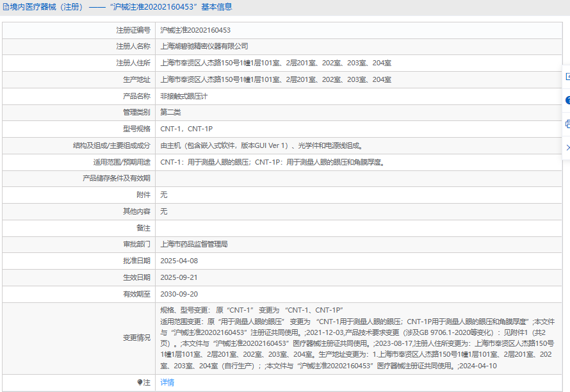
Task: Click the blue help question mark icon
Action: tap(567, 100)
